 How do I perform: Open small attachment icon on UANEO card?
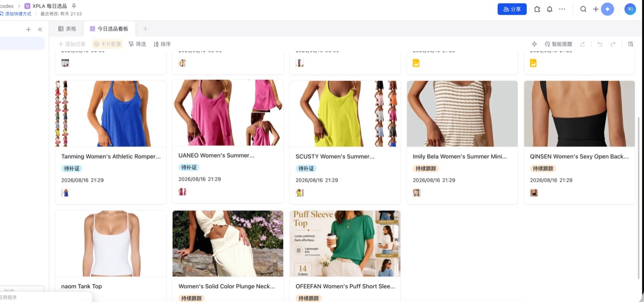pyautogui.click(x=182, y=192)
